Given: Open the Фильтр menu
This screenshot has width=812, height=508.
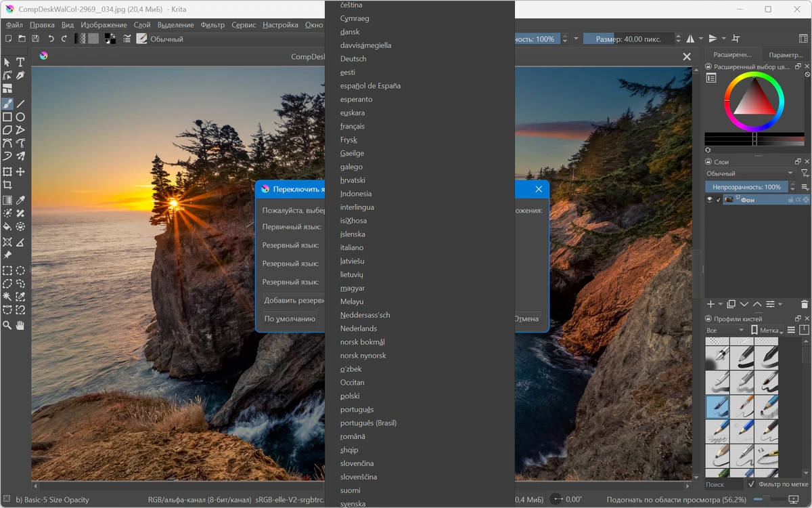Looking at the screenshot, I should pos(212,25).
